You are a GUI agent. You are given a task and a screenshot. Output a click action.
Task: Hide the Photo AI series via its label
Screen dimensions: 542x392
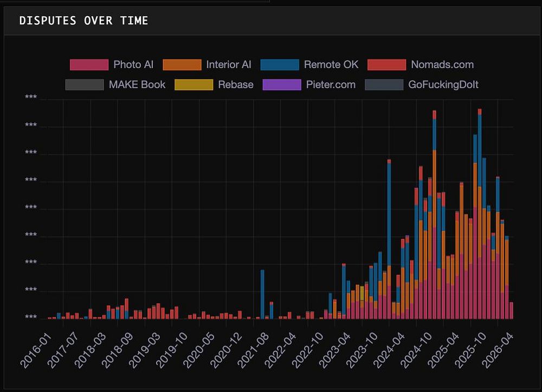[x=133, y=64]
